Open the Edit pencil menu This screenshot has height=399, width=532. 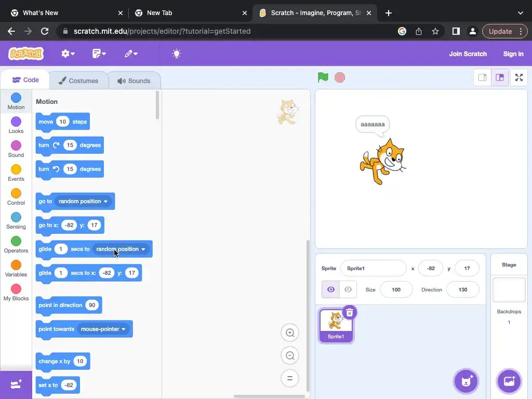130,54
